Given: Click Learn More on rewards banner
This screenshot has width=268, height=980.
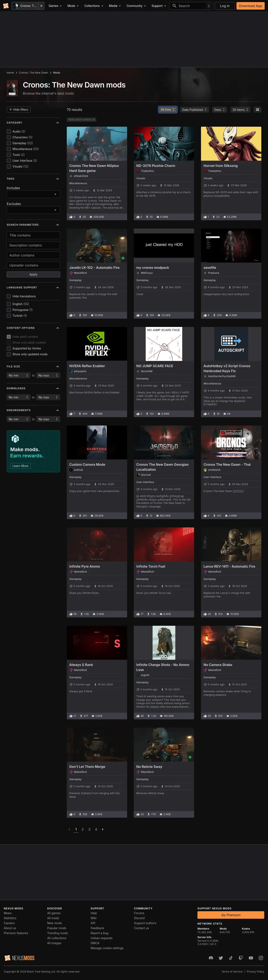Looking at the screenshot, I should [20, 466].
